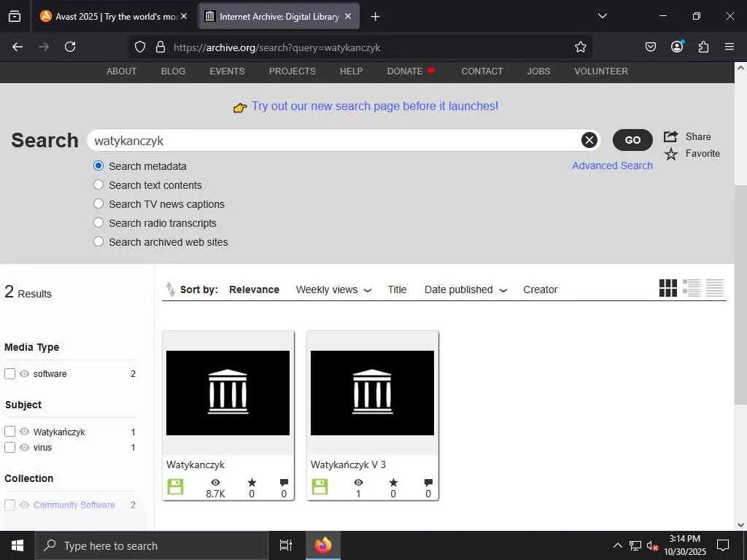Check the virus subject checkbox
Viewport: 747px width, 560px height.
point(10,447)
